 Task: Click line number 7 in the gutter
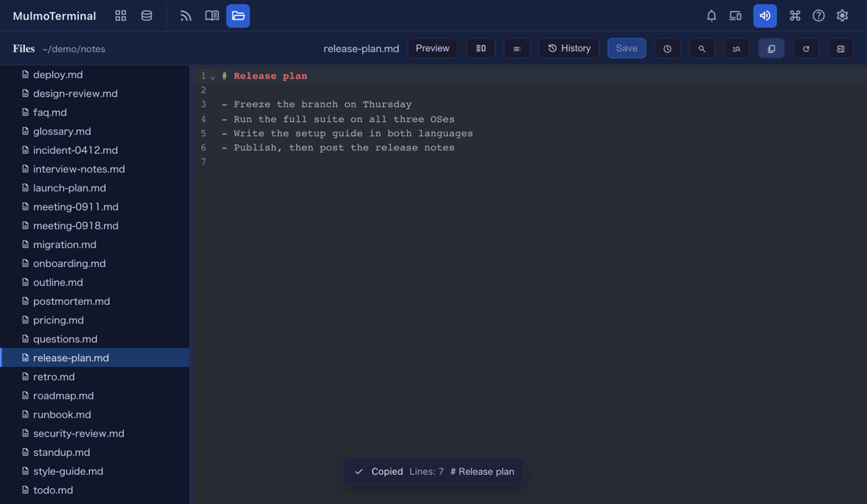tap(203, 162)
